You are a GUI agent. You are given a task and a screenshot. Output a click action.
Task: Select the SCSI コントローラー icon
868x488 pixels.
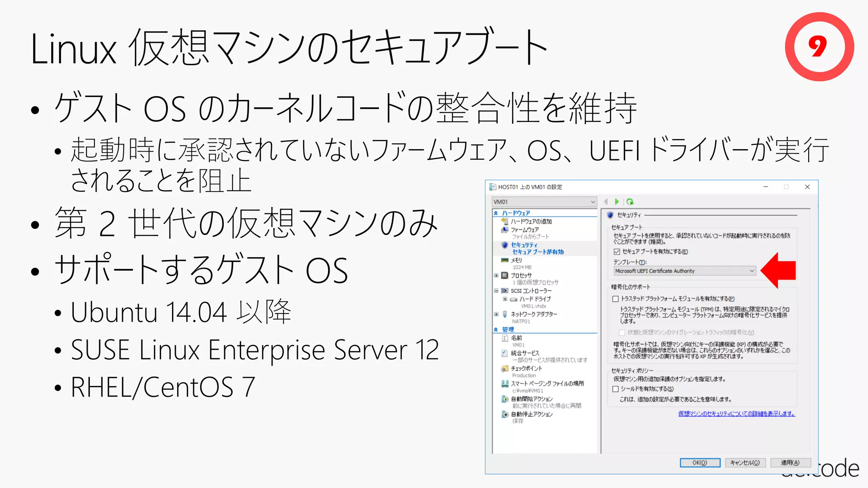(505, 291)
